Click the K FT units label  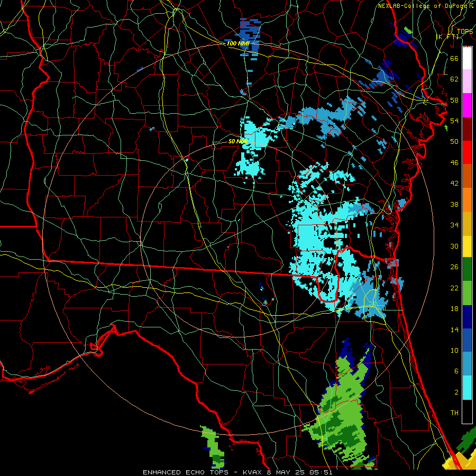click(447, 37)
